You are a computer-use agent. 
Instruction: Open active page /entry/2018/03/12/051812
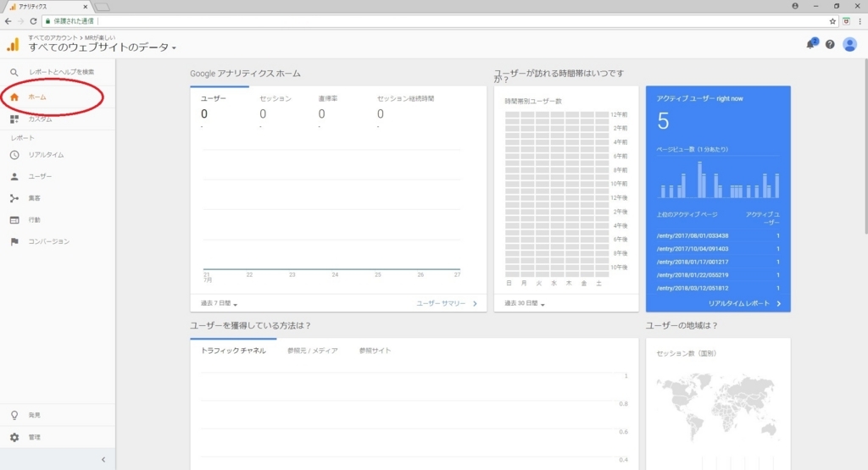click(x=693, y=288)
